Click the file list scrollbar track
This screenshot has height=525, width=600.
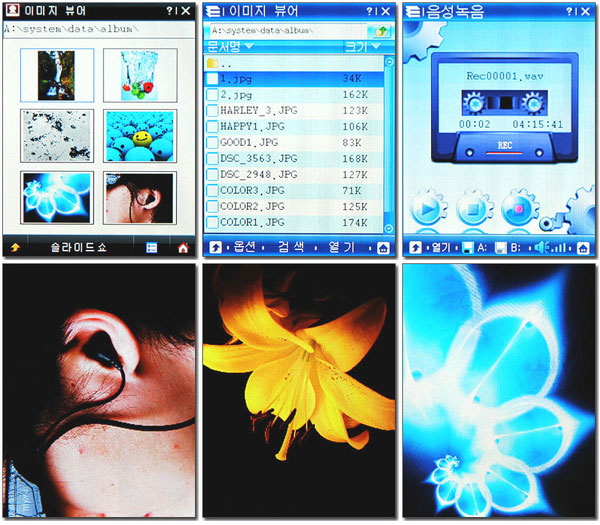[389, 145]
